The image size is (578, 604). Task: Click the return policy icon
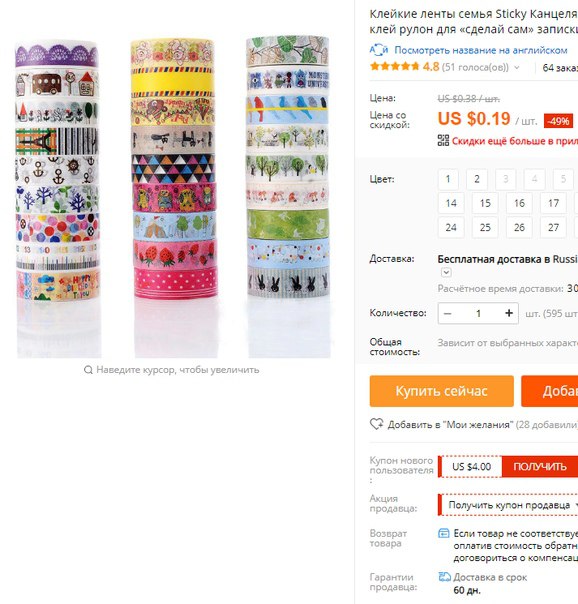tap(444, 534)
